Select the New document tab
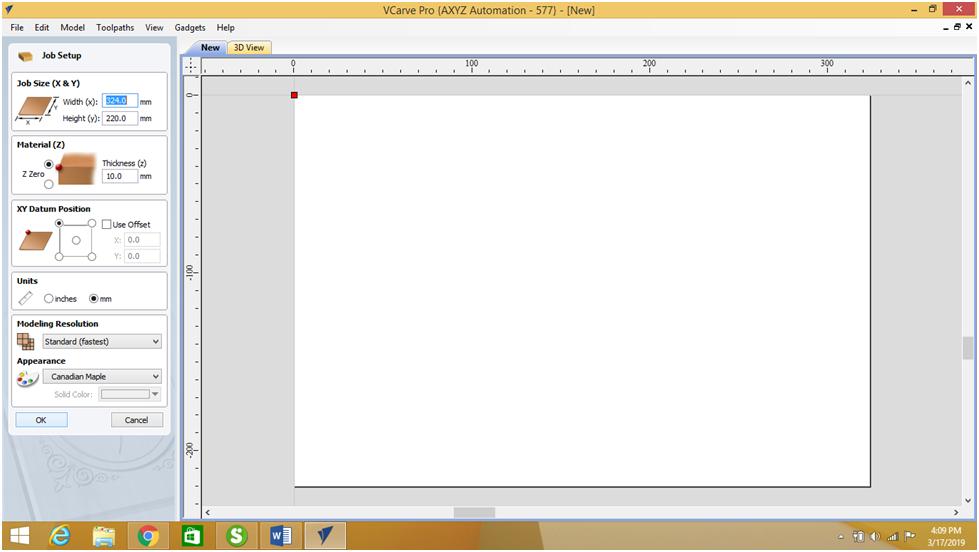The image size is (979, 552). [x=210, y=47]
